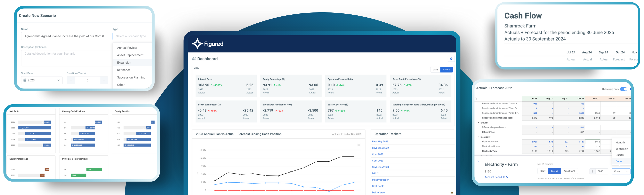Decrease duration with the minus button
Image resolution: width=644 pixels, height=195 pixels.
point(71,80)
